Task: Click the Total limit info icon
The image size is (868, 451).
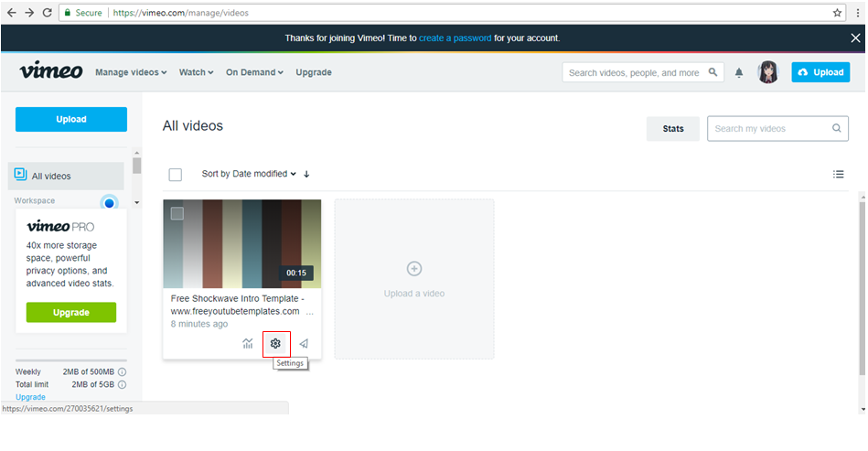Action: (122, 384)
